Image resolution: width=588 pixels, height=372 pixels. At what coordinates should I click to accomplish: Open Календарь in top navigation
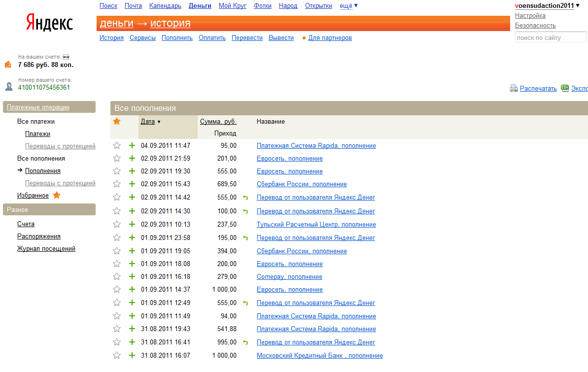(x=165, y=5)
